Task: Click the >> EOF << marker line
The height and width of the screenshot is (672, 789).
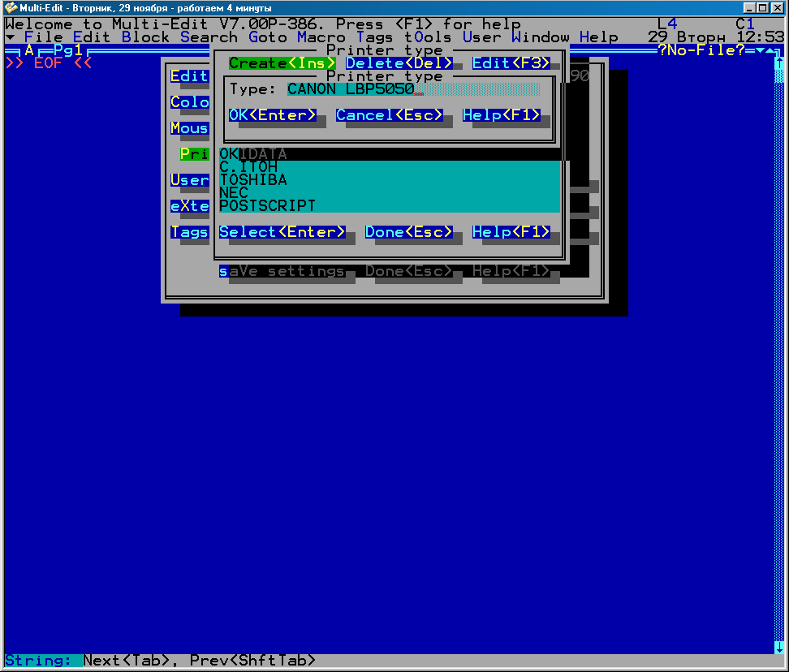Action: pos(49,63)
